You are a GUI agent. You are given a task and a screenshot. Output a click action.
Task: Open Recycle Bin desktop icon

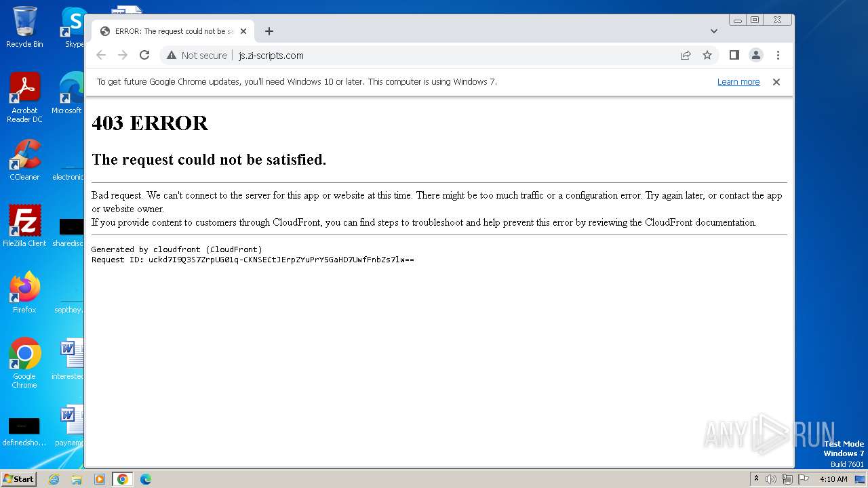coord(24,27)
